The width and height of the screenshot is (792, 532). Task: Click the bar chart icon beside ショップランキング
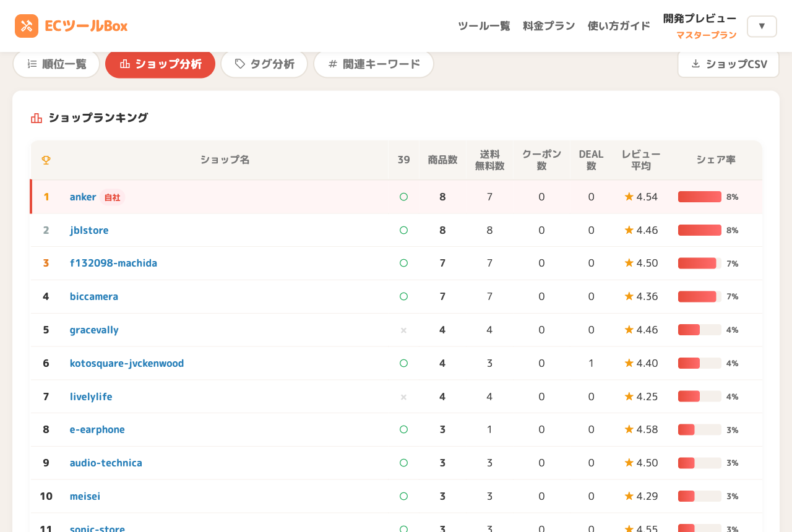coord(37,118)
